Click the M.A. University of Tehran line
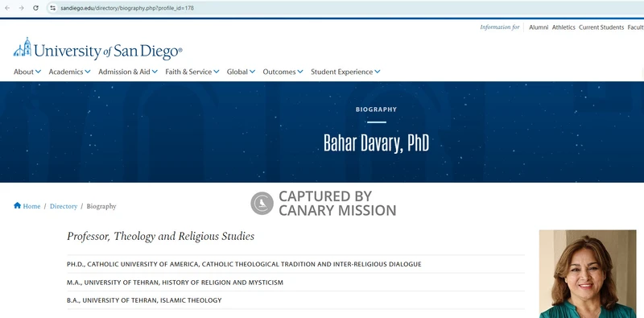This screenshot has width=644, height=318. [175, 283]
